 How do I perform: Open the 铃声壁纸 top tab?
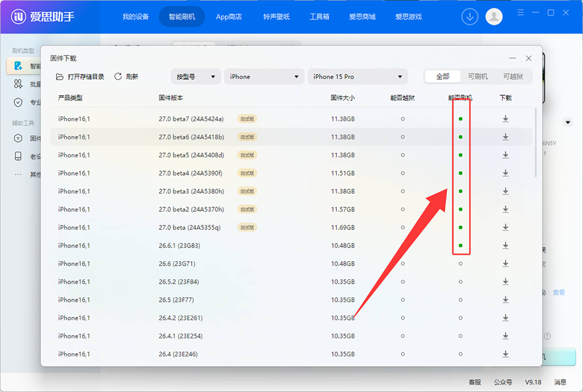click(276, 17)
